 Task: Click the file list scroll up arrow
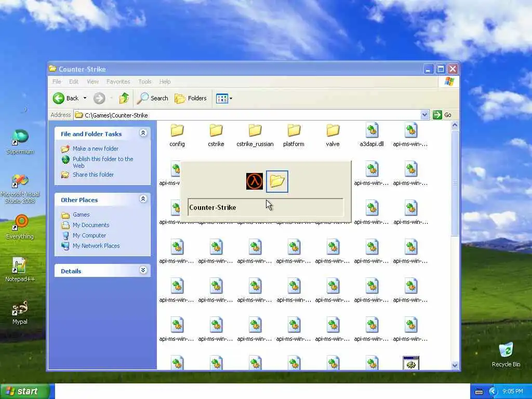[455, 125]
